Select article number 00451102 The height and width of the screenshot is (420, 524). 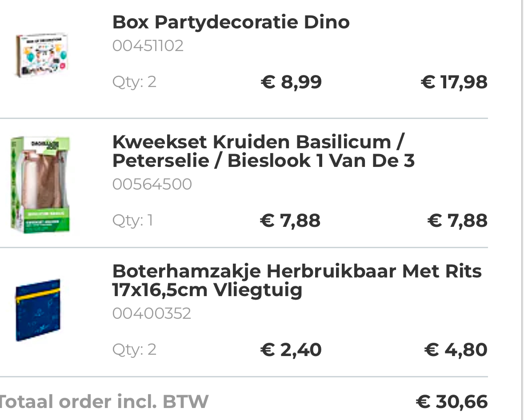click(x=148, y=46)
